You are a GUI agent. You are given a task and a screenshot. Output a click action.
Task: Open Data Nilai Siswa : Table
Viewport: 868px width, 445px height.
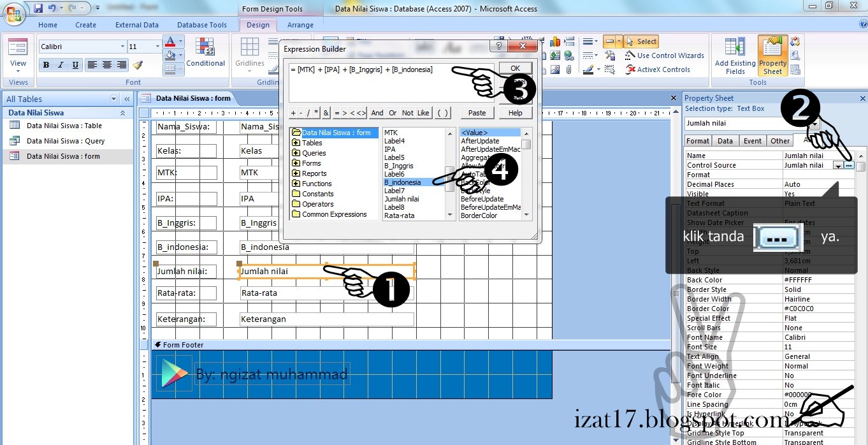[64, 126]
